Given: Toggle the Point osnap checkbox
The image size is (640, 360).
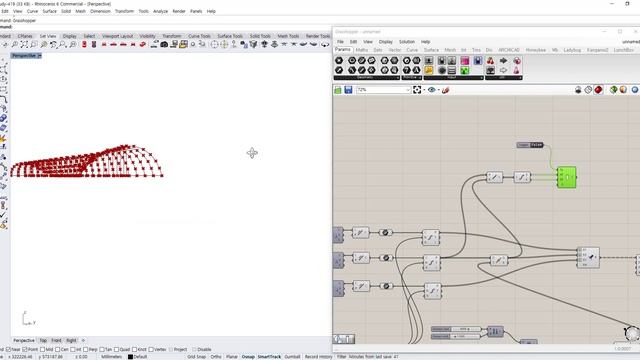Looking at the screenshot, I should (25, 349).
